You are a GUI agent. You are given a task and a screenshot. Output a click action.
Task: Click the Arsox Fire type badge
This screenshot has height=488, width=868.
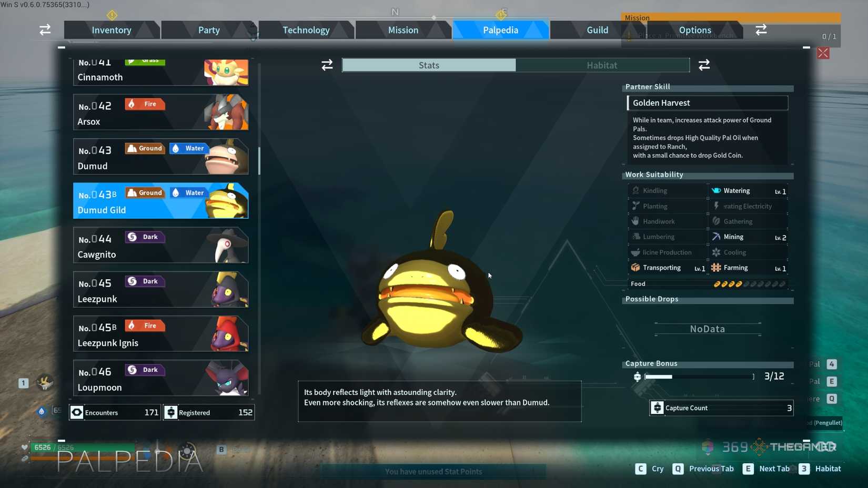click(x=145, y=104)
